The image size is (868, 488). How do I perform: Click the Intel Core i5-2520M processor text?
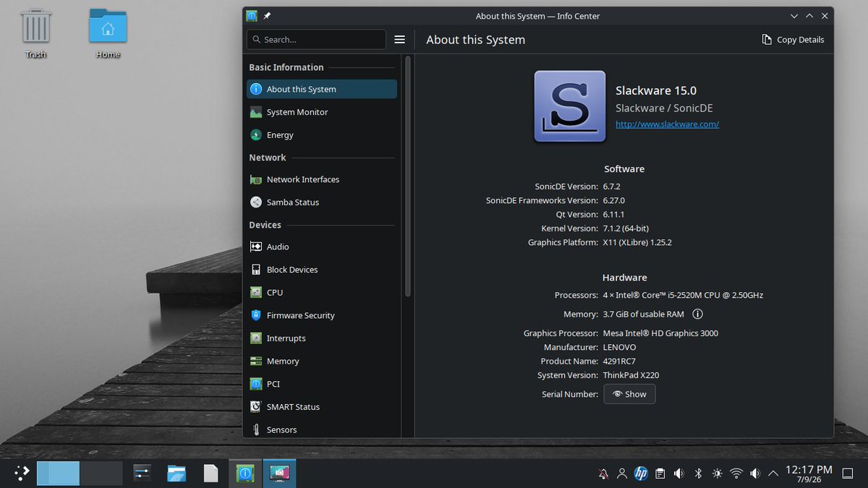click(683, 295)
